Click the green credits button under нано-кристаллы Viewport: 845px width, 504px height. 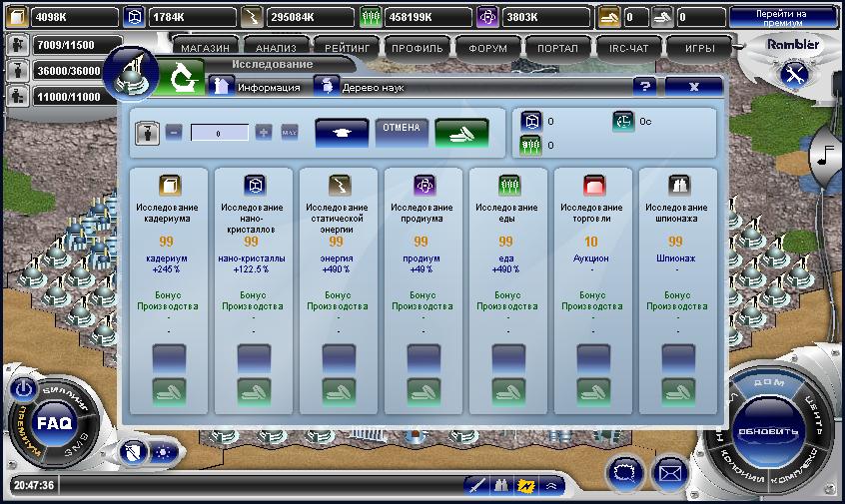pos(254,392)
